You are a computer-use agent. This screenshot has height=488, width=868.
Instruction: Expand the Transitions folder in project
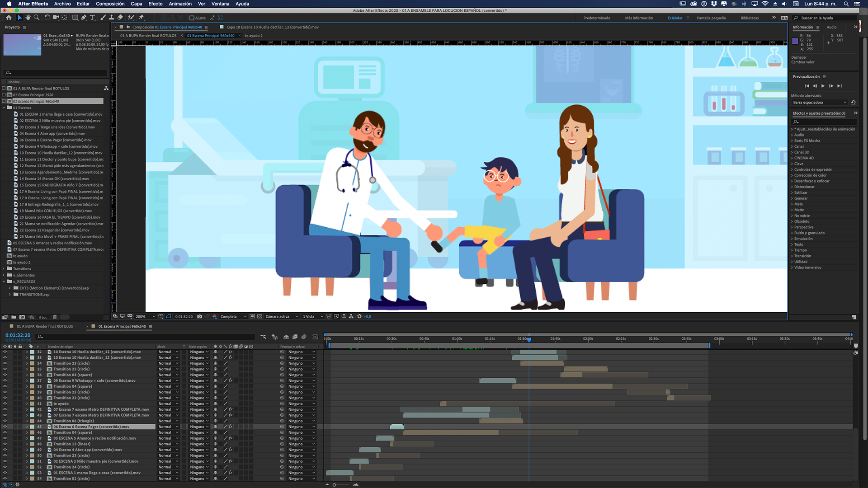tap(4, 269)
